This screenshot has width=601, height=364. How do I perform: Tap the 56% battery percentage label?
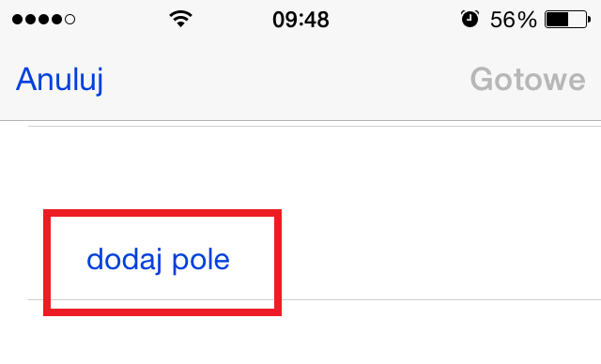click(514, 20)
